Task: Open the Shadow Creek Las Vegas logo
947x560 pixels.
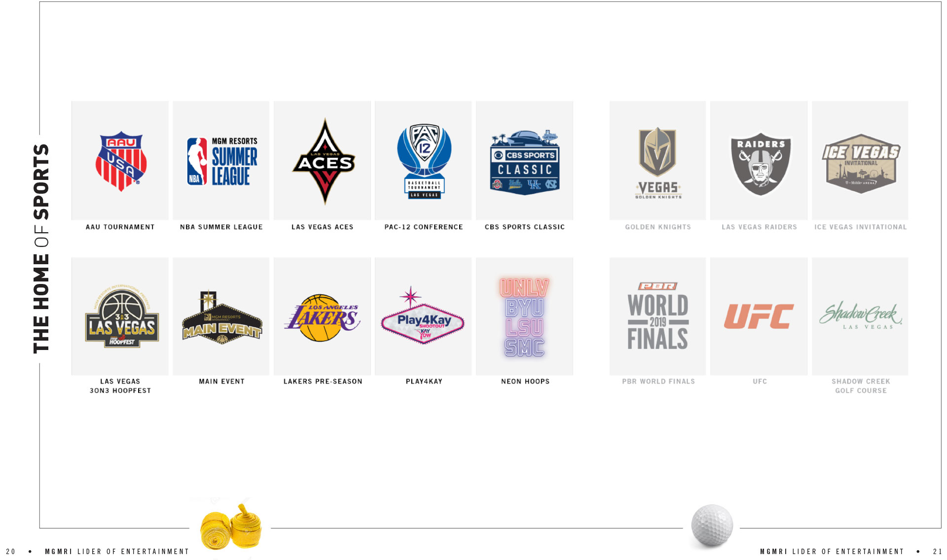Action: click(x=861, y=315)
